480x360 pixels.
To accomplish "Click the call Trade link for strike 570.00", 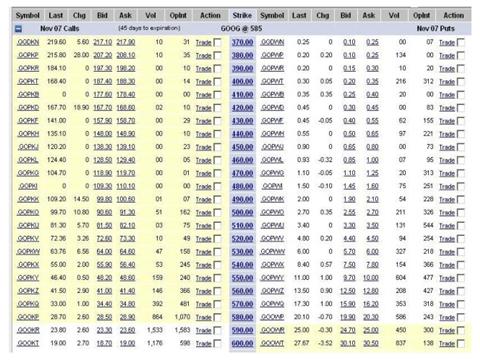I will (x=203, y=304).
